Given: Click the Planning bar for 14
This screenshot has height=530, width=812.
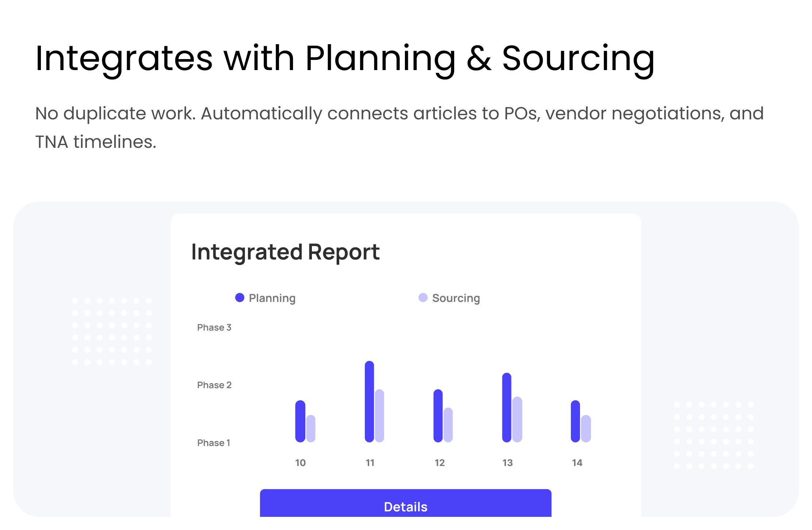Looking at the screenshot, I should point(575,421).
